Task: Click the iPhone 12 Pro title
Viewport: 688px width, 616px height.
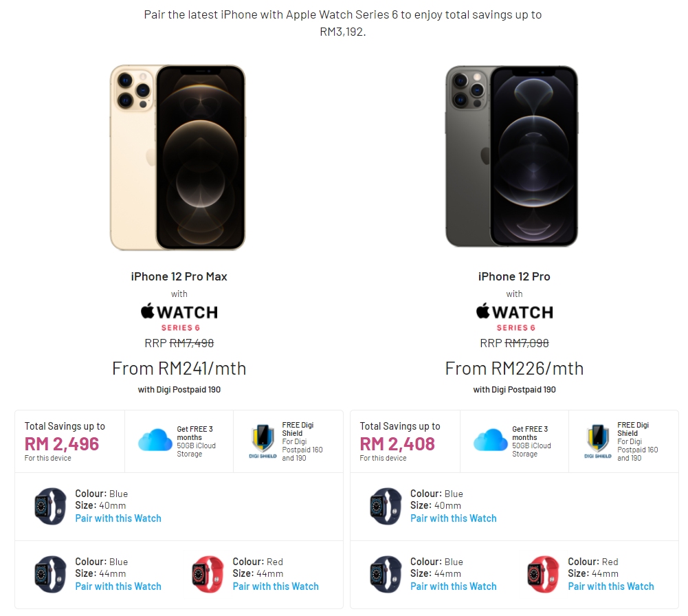Action: click(x=514, y=276)
